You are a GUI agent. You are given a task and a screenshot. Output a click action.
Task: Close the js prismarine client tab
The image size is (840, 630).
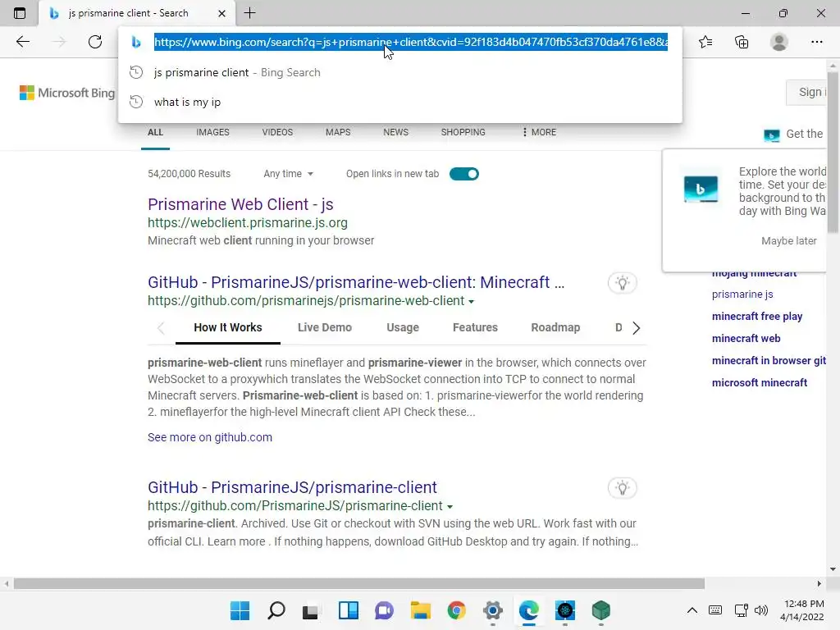tap(221, 13)
